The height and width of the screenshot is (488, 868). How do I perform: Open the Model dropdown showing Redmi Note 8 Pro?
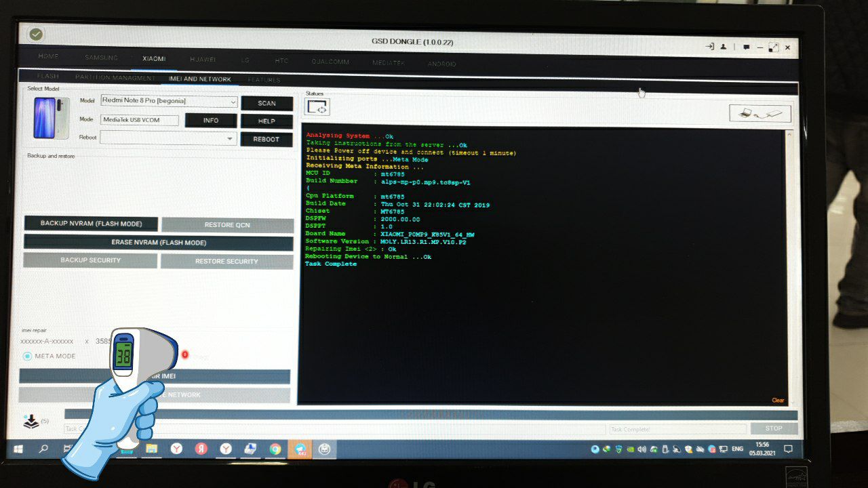(169, 101)
